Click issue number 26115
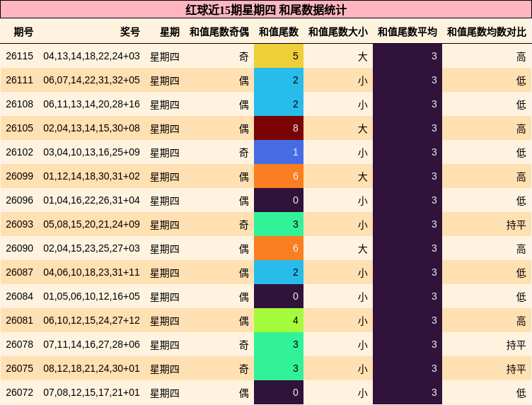The image size is (532, 405). click(x=19, y=56)
